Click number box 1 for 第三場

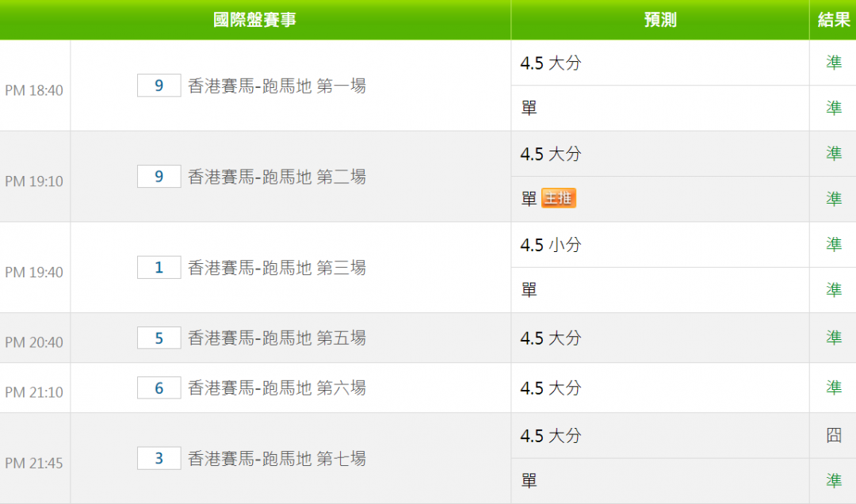coord(159,268)
